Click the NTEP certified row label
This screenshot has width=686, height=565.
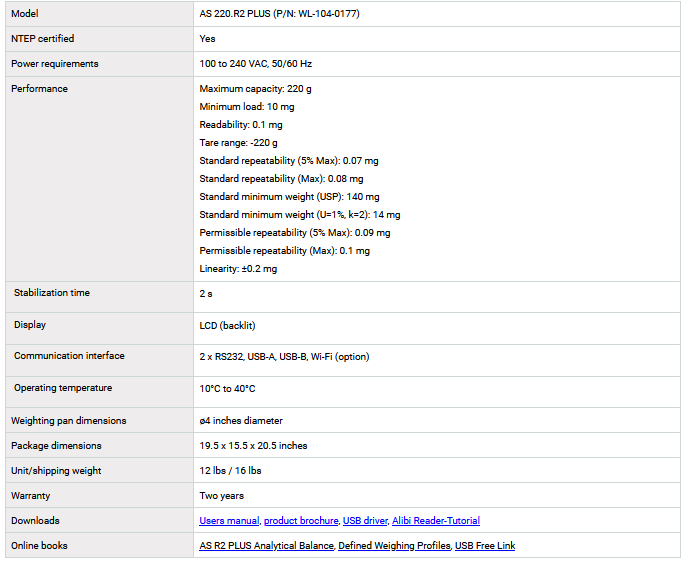coord(42,39)
